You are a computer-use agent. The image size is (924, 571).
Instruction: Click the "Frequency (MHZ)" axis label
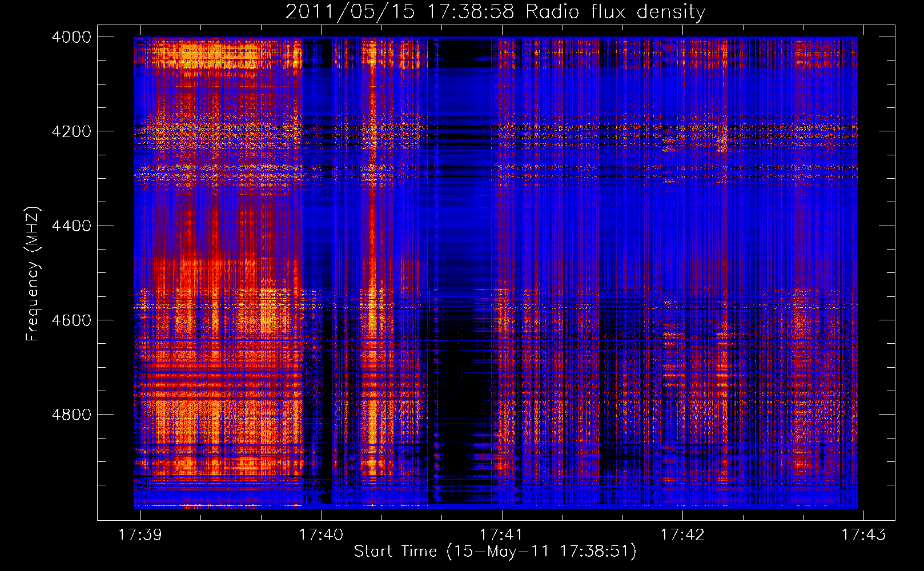(33, 274)
